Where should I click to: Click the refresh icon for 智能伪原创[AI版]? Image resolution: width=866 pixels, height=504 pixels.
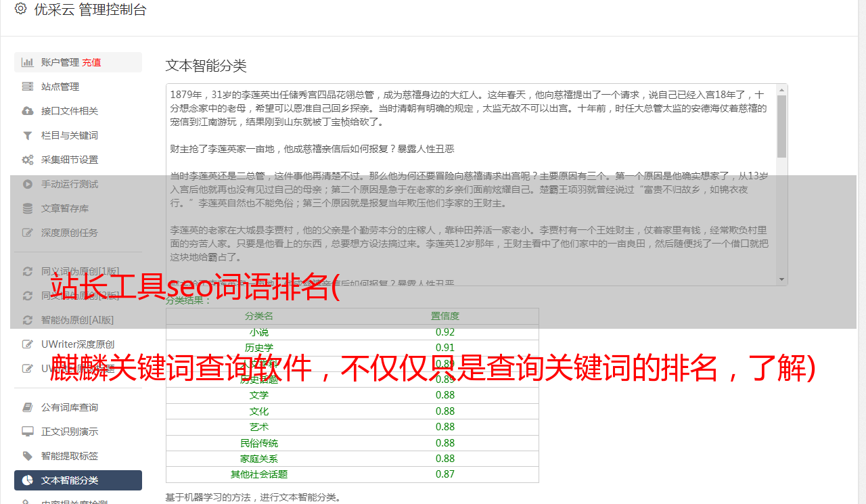click(27, 320)
